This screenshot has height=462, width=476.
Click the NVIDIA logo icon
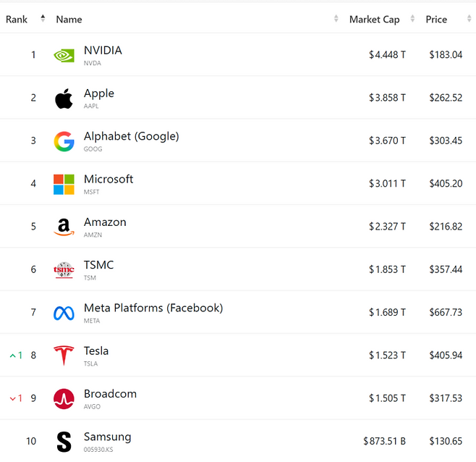click(x=64, y=55)
